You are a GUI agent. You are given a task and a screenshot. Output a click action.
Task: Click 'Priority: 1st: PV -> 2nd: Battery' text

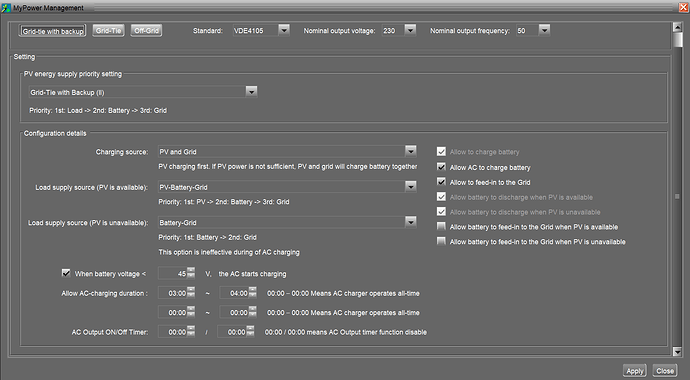tap(224, 202)
